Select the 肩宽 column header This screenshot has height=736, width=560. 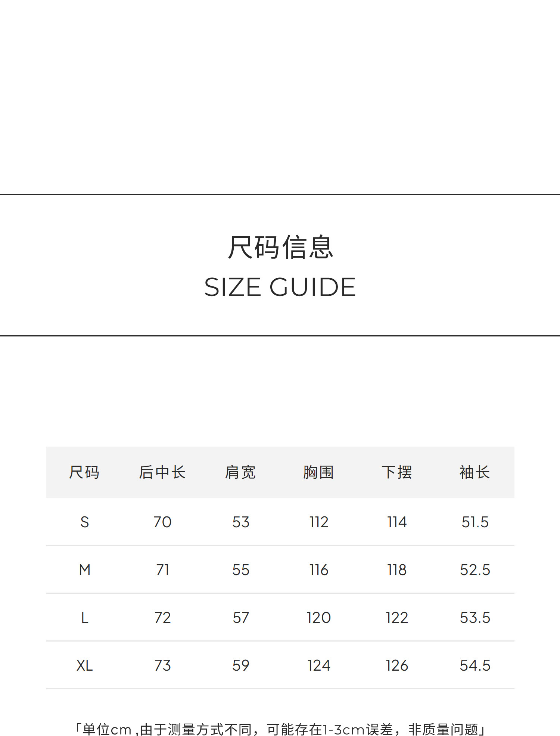240,472
